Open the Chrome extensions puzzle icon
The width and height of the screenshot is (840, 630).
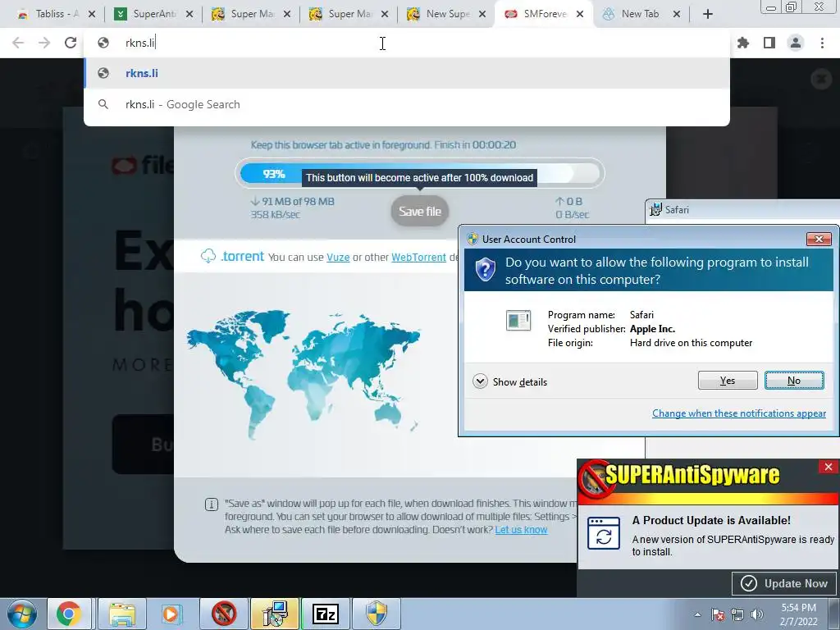(743, 43)
